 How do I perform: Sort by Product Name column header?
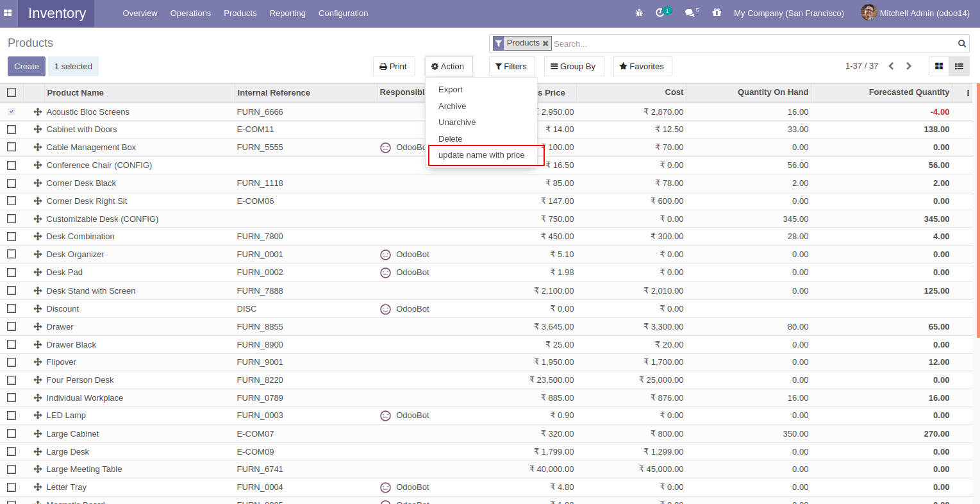point(139,93)
